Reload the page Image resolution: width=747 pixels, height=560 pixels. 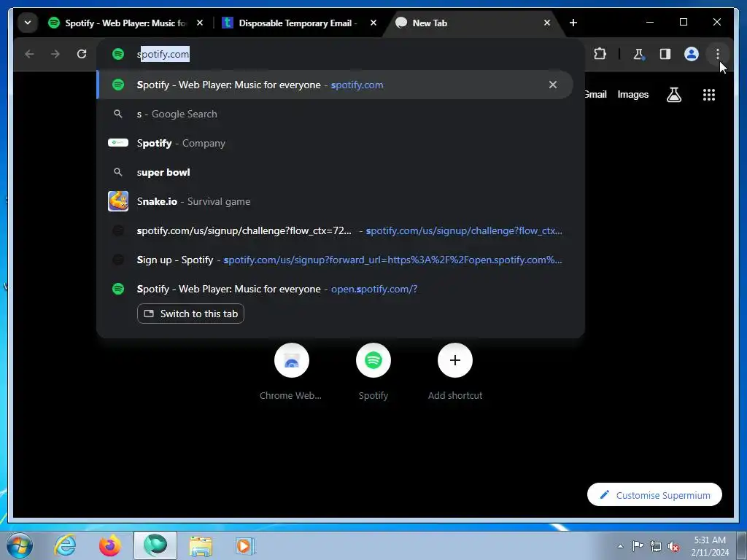[82, 54]
